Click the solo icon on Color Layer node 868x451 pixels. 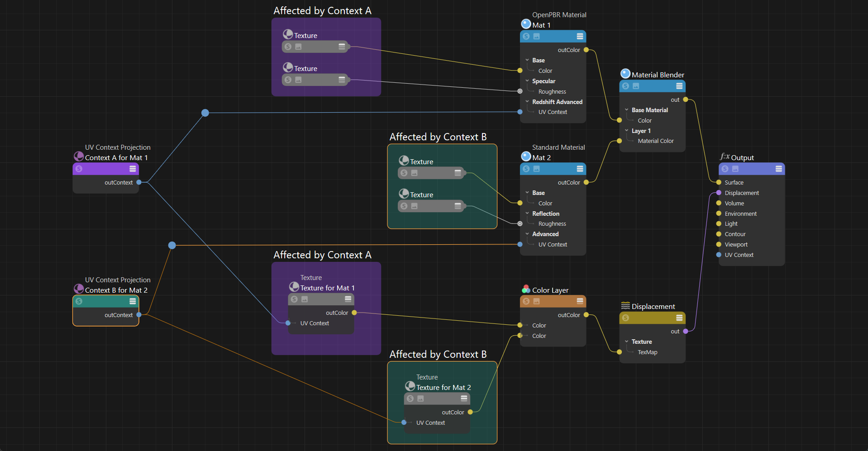(526, 301)
